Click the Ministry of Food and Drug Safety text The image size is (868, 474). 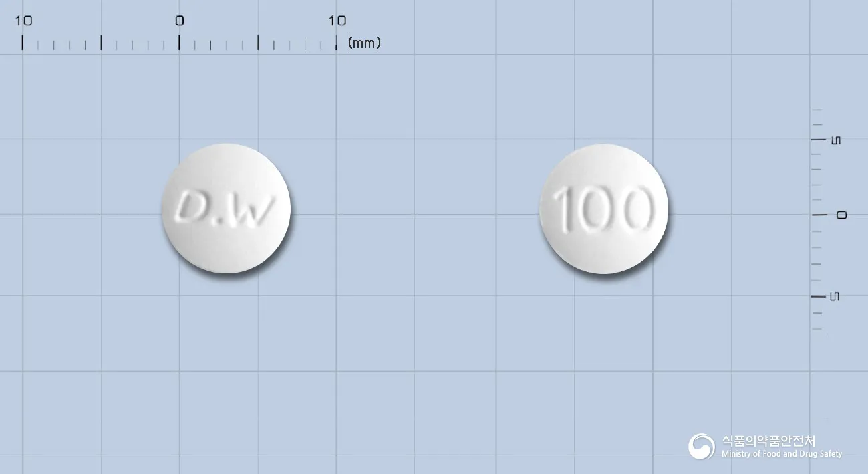click(782, 454)
